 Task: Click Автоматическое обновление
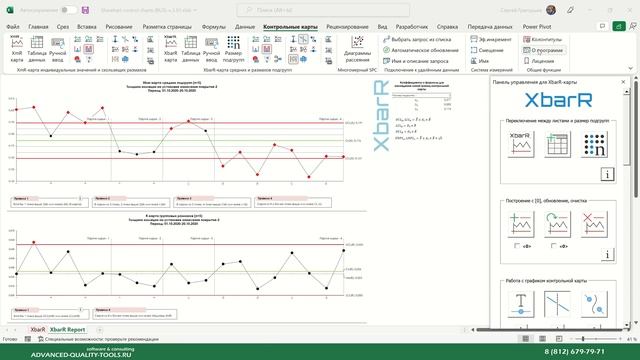(421, 50)
